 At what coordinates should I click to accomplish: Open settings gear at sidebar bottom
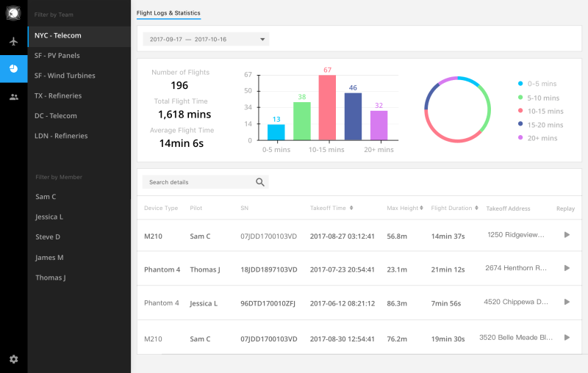(x=13, y=358)
